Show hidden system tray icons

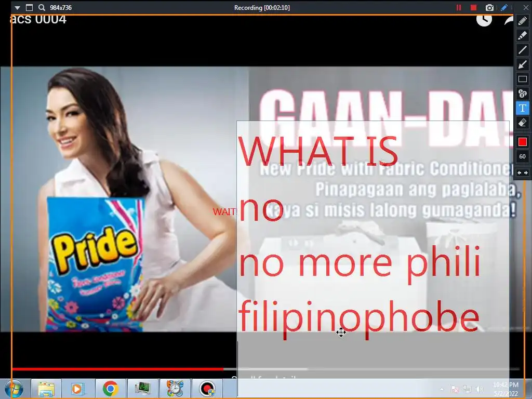click(x=442, y=389)
